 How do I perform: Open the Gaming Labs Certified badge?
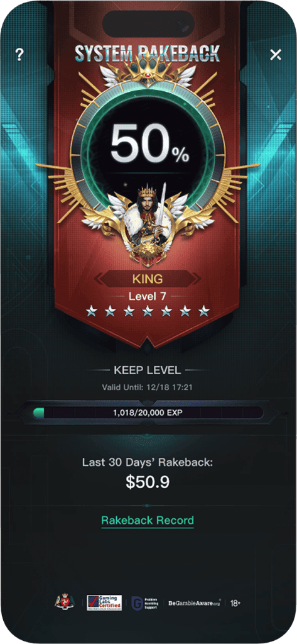click(104, 603)
